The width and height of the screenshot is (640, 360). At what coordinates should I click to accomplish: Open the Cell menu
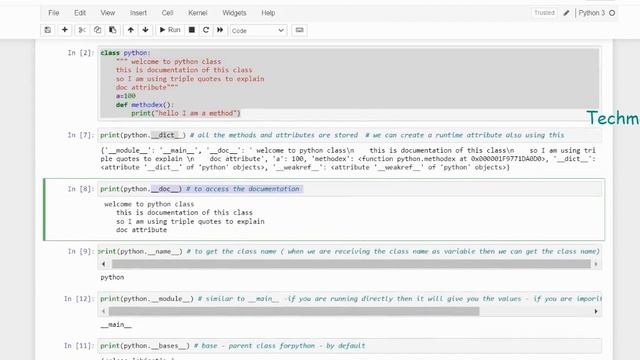[x=167, y=13]
